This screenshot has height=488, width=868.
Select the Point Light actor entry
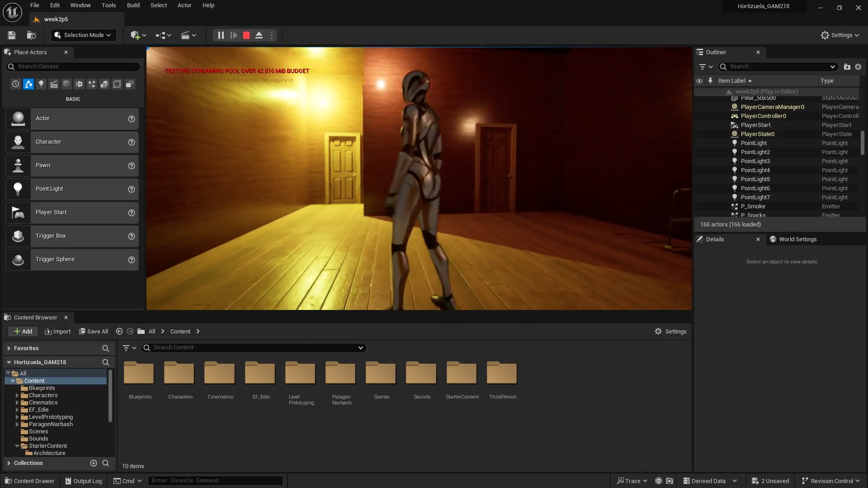click(72, 189)
